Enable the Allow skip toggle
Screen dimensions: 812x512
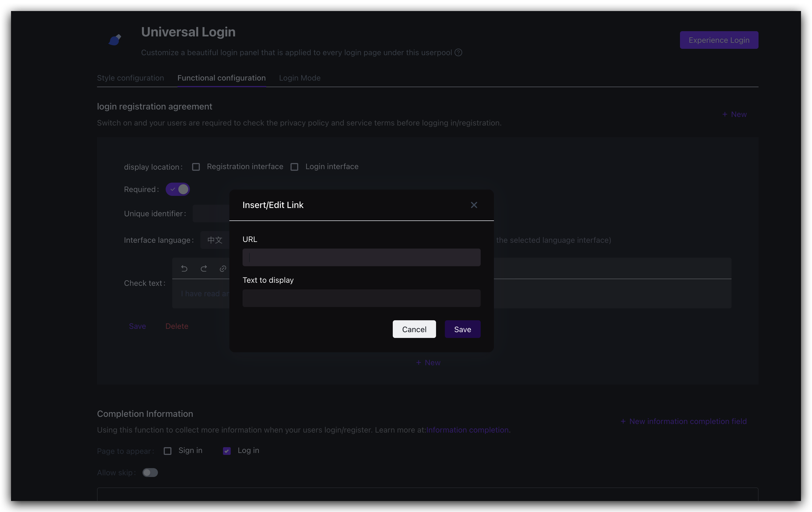[150, 473]
